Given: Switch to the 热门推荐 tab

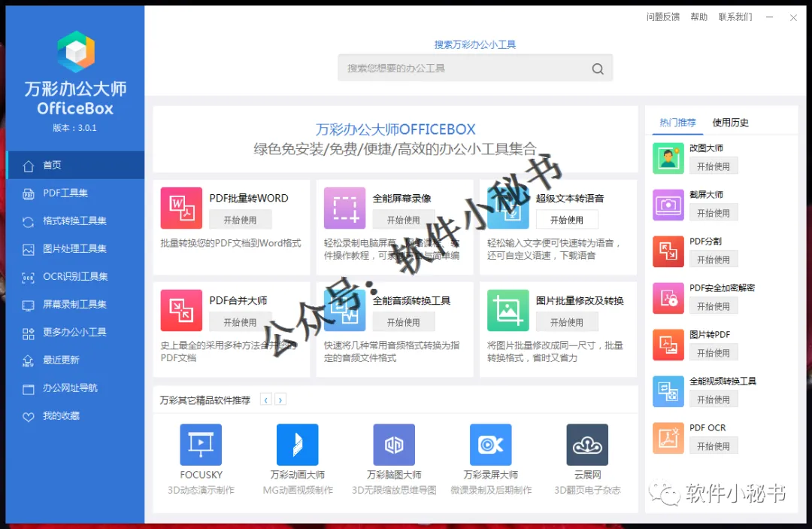Looking at the screenshot, I should 677,123.
